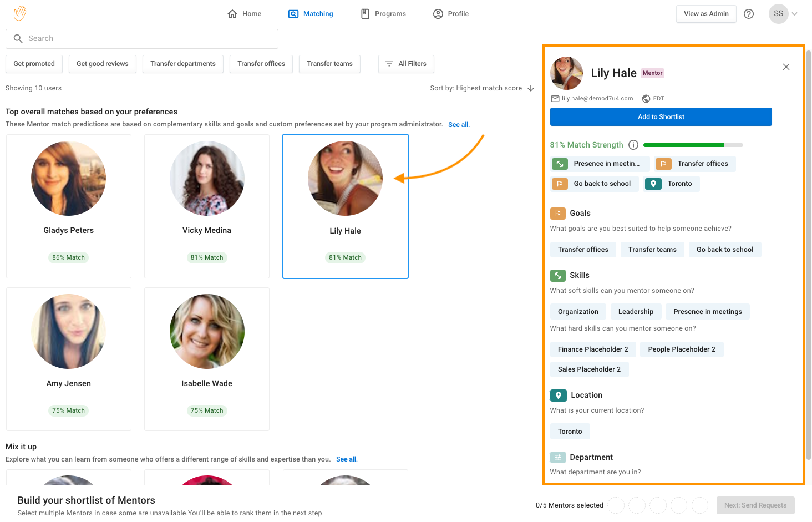Click the first empty mentor shortlist slot
812x522 pixels.
616,505
